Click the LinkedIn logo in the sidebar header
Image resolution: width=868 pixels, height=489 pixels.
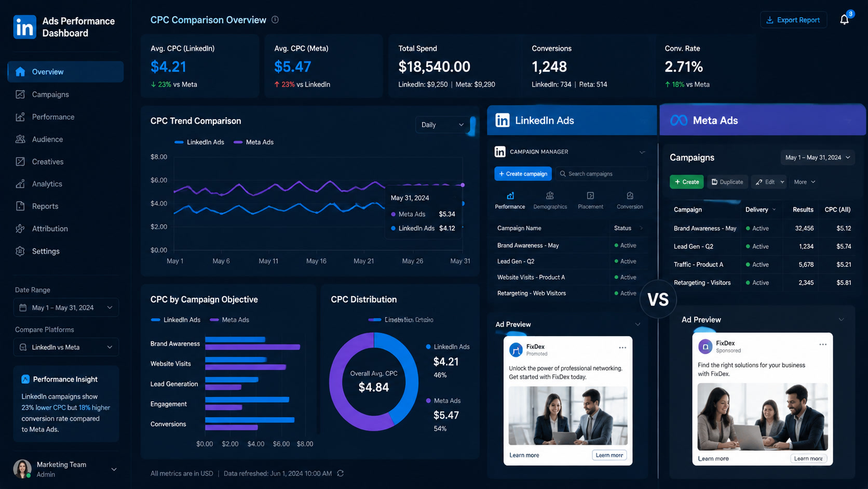coord(25,27)
